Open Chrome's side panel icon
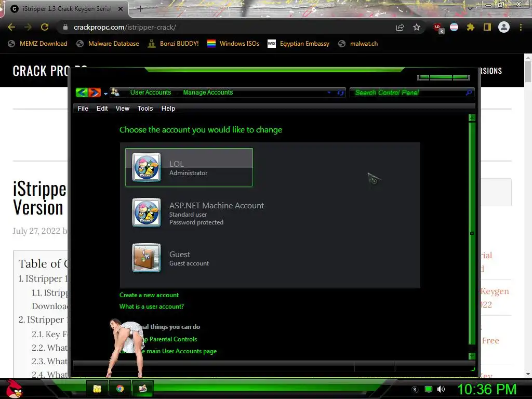The height and width of the screenshot is (399, 532). (x=487, y=27)
